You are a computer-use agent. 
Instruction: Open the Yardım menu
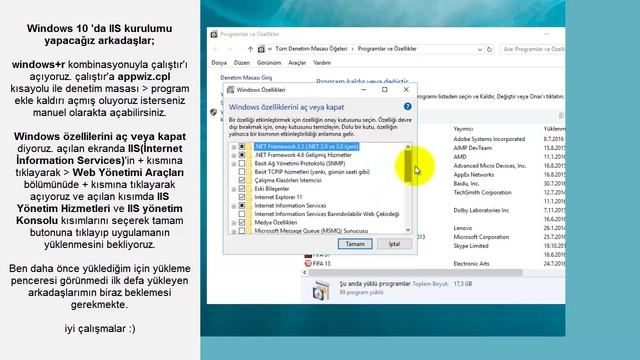pyautogui.click(x=322, y=63)
